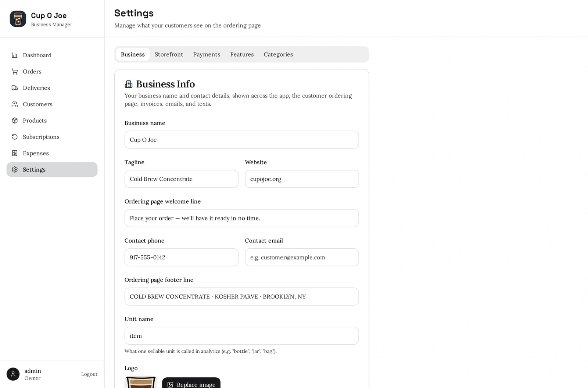Click the Logout link
This screenshot has height=388, width=588.
89,374
